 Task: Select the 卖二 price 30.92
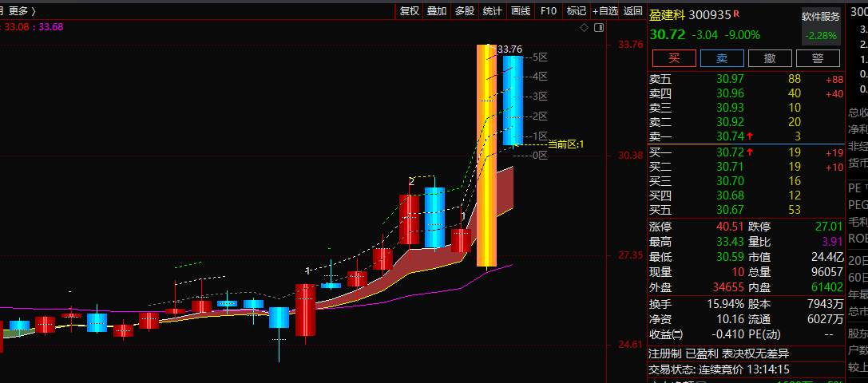pyautogui.click(x=730, y=122)
